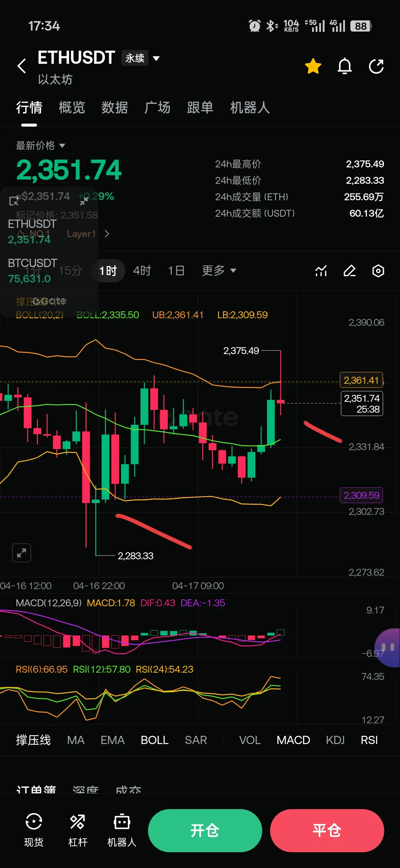Tap the alarm clock status bar icon

click(254, 26)
